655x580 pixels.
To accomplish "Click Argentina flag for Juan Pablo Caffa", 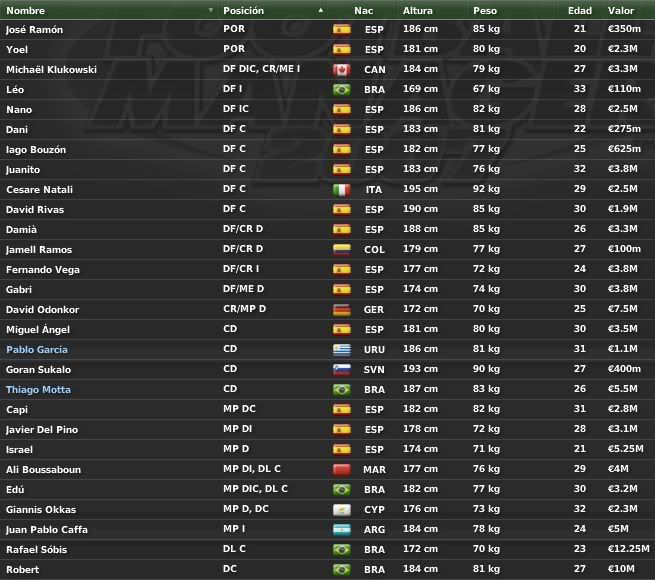I will 342,529.
